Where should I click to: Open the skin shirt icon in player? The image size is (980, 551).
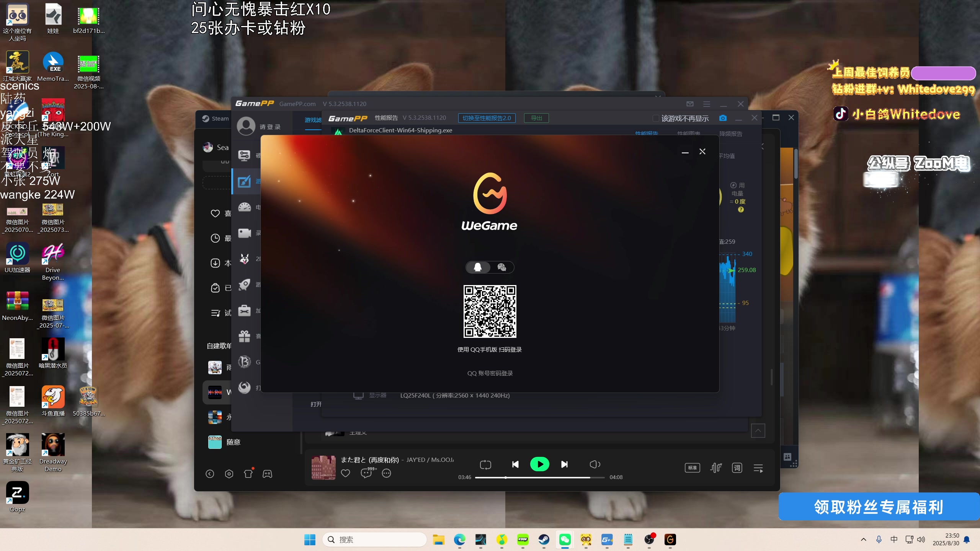tap(248, 473)
